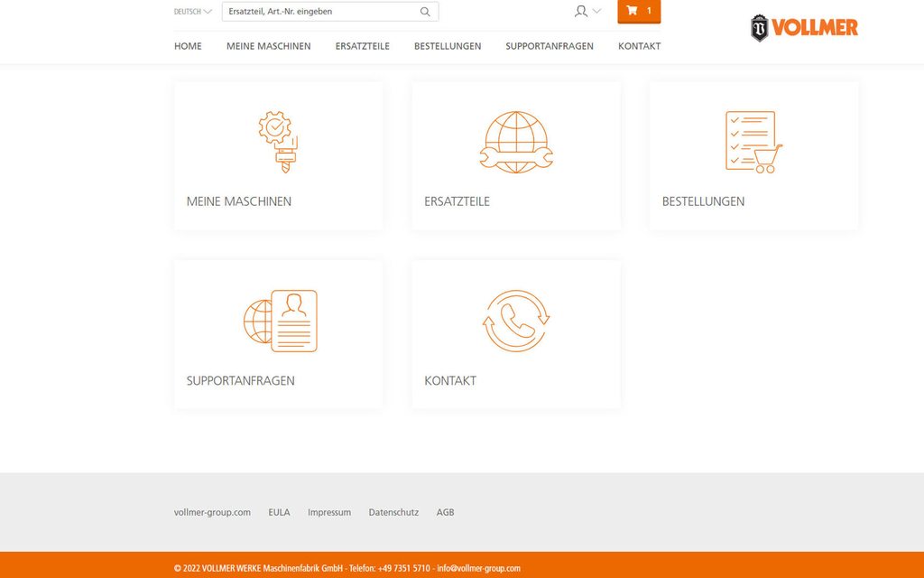924x578 pixels.
Task: Focus the Ersatzteil search input field
Action: [320, 12]
